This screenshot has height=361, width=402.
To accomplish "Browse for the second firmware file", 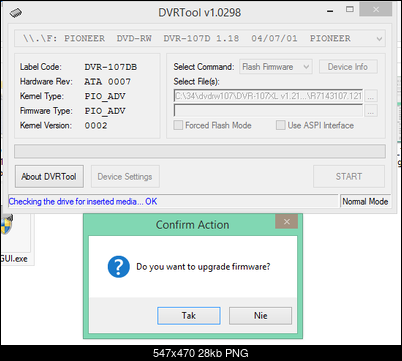I will point(371,111).
